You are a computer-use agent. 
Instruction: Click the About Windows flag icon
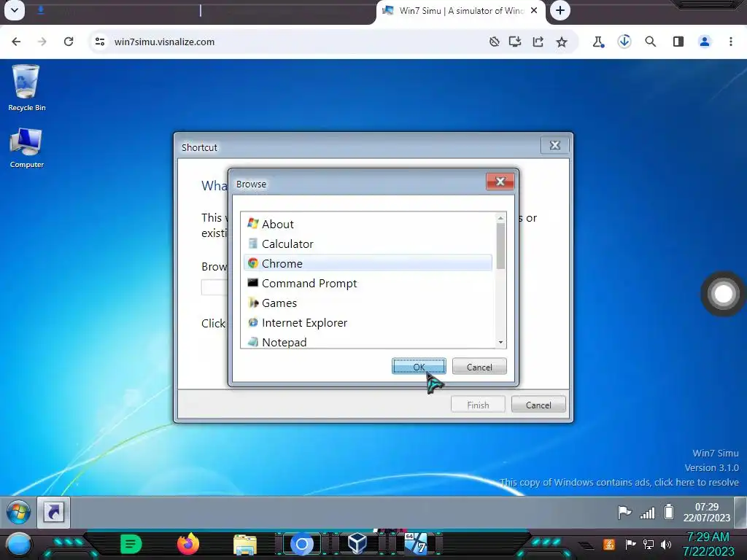click(253, 224)
